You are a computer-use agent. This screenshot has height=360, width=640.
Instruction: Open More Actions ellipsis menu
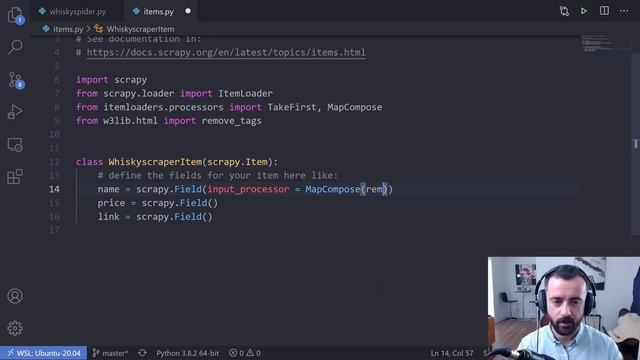click(x=624, y=11)
